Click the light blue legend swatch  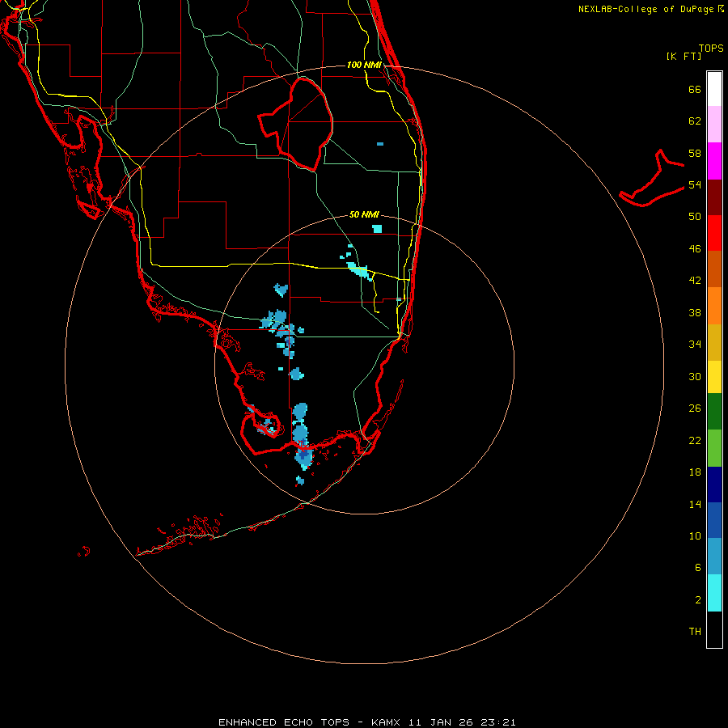click(714, 557)
